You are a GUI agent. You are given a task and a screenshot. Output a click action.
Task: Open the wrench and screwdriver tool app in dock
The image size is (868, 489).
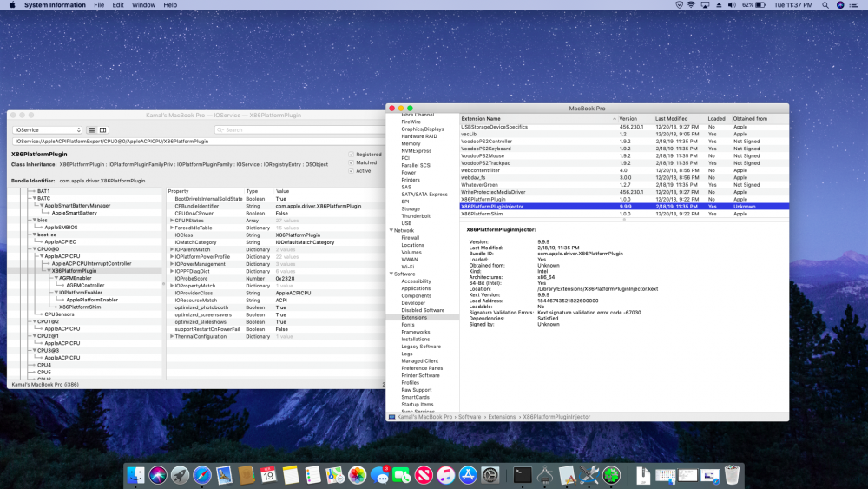[x=589, y=475]
